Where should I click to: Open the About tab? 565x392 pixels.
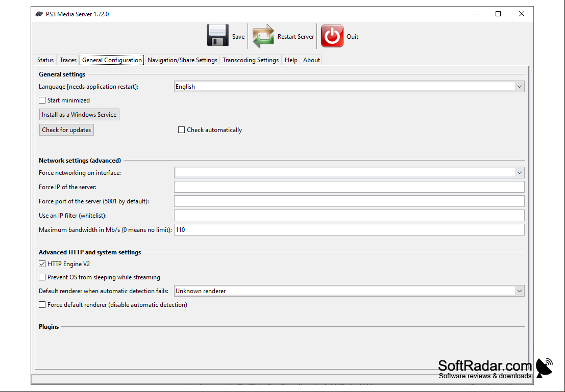point(311,60)
